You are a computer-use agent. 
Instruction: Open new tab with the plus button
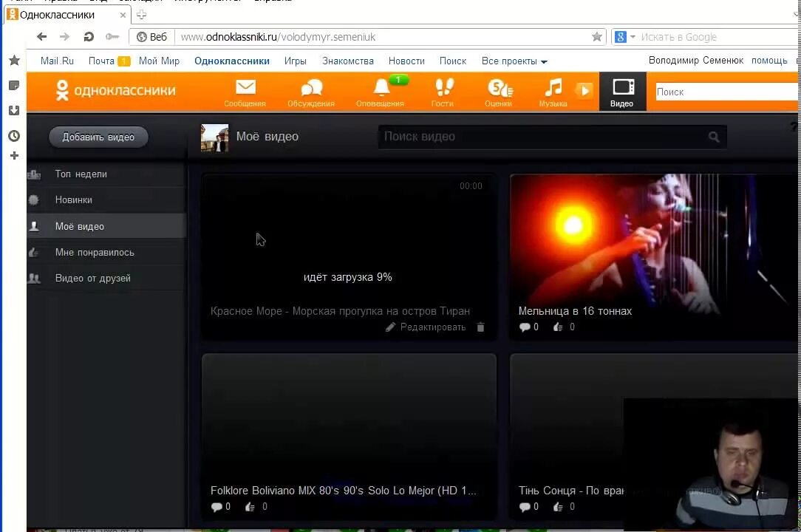coord(141,15)
